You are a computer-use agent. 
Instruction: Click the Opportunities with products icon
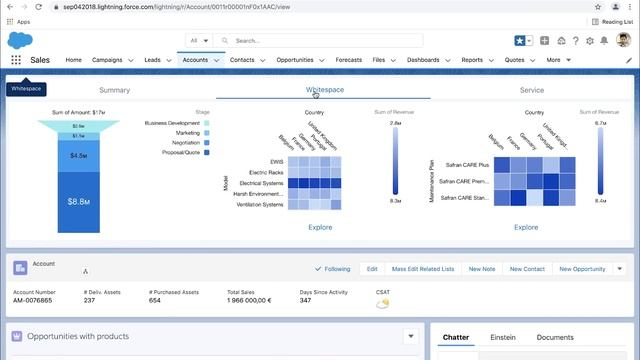(x=17, y=336)
